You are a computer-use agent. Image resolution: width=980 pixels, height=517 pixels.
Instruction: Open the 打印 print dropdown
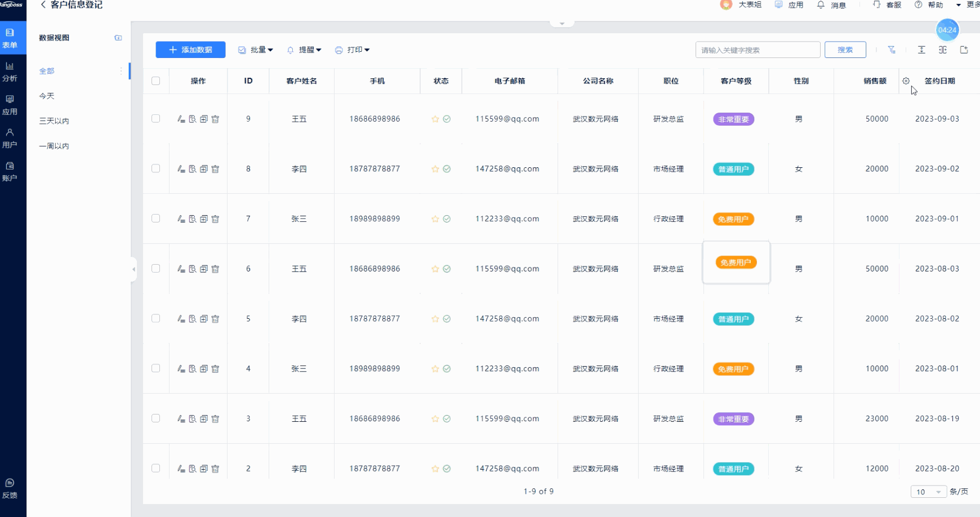tap(353, 50)
